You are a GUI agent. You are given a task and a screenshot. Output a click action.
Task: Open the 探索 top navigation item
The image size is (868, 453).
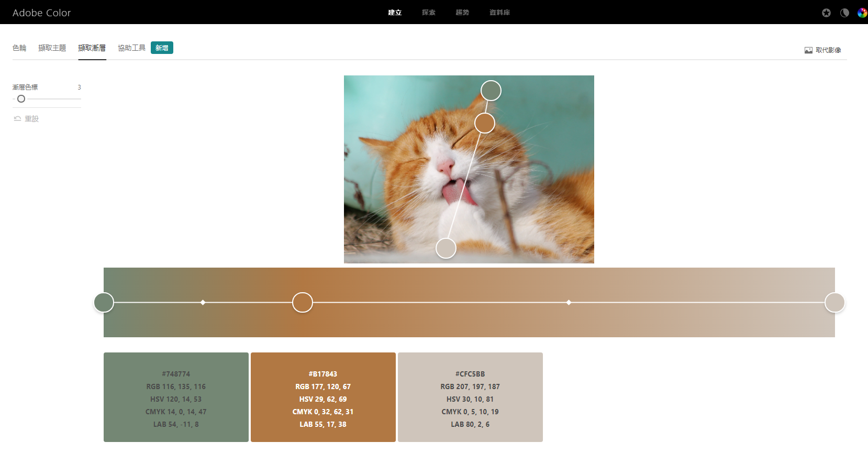tap(429, 13)
